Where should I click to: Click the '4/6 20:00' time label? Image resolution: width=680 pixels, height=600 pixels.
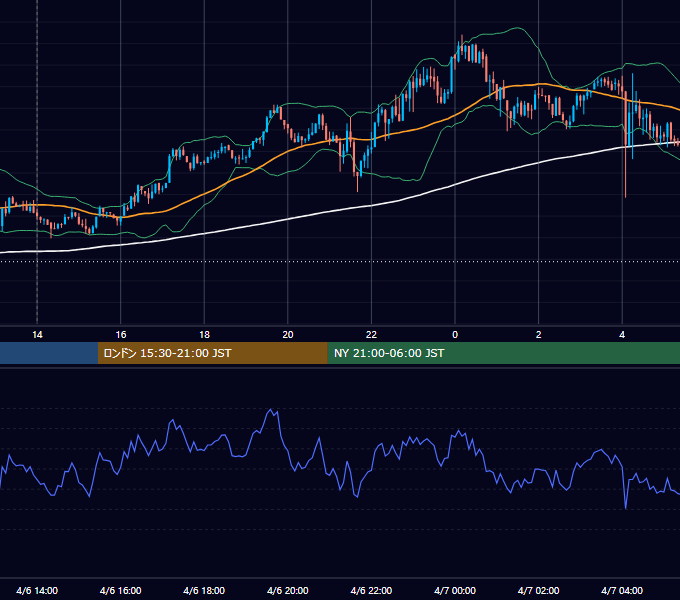coord(288,590)
